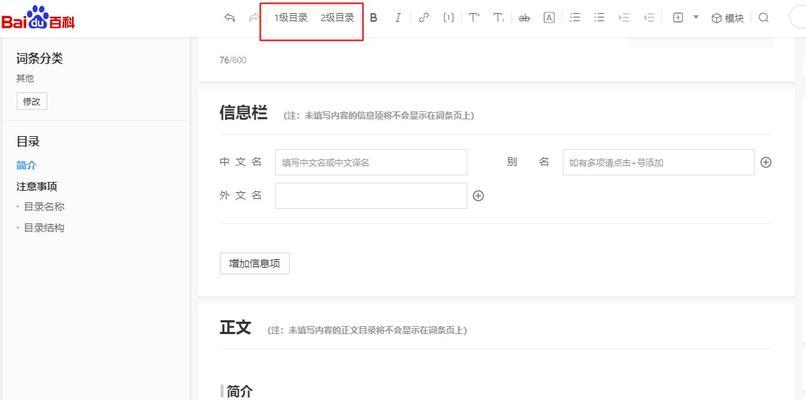Click the redo arrow in toolbar
The height and width of the screenshot is (400, 806).
coord(253,18)
